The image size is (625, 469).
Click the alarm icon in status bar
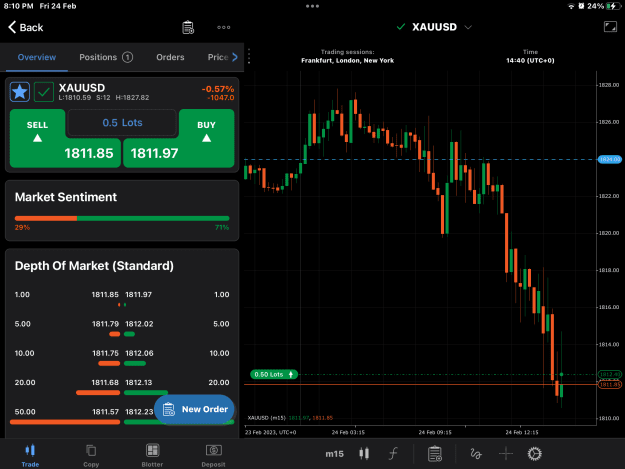[581, 6]
